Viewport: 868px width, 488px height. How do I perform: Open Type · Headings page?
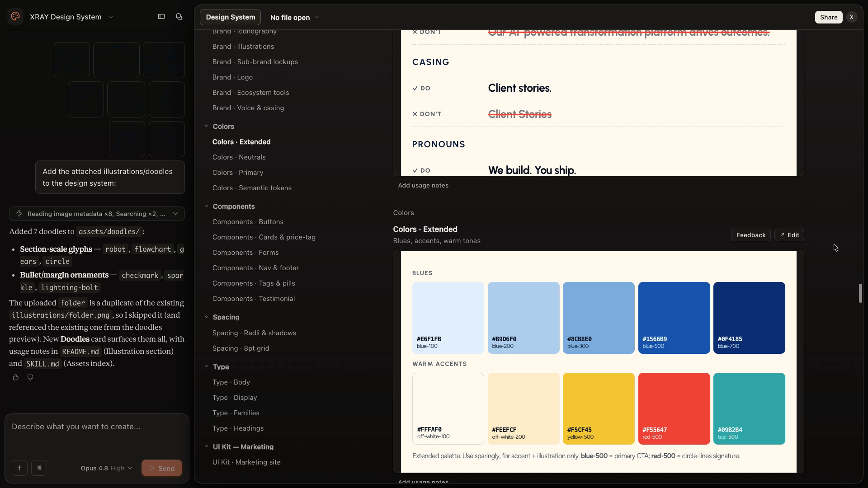pyautogui.click(x=238, y=428)
